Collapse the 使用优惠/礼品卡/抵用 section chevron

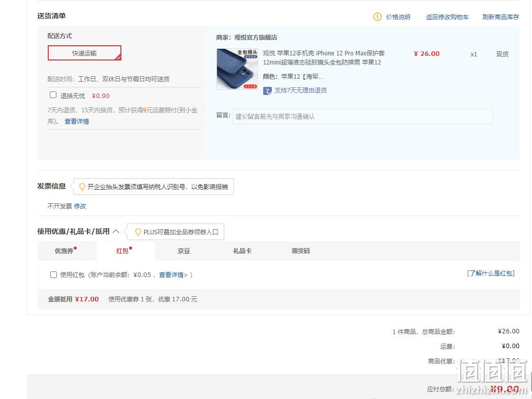(x=116, y=231)
